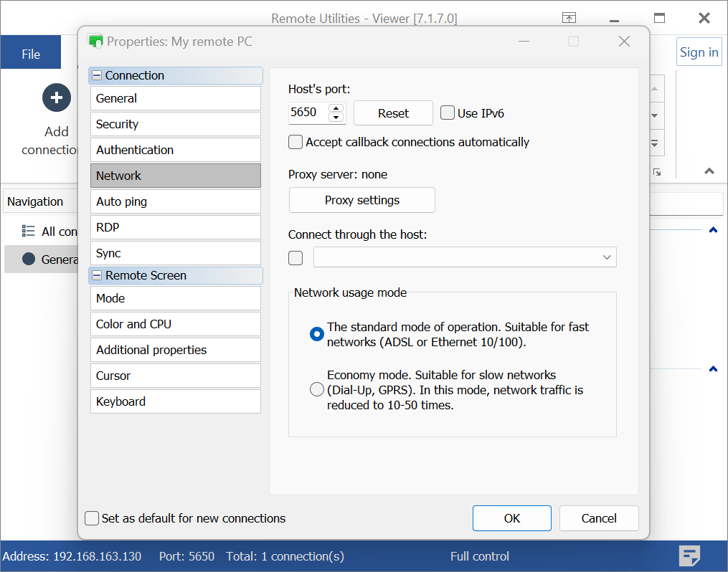Click Address 192.168.163.130 in status bar
This screenshot has height=572, width=728.
[x=72, y=556]
